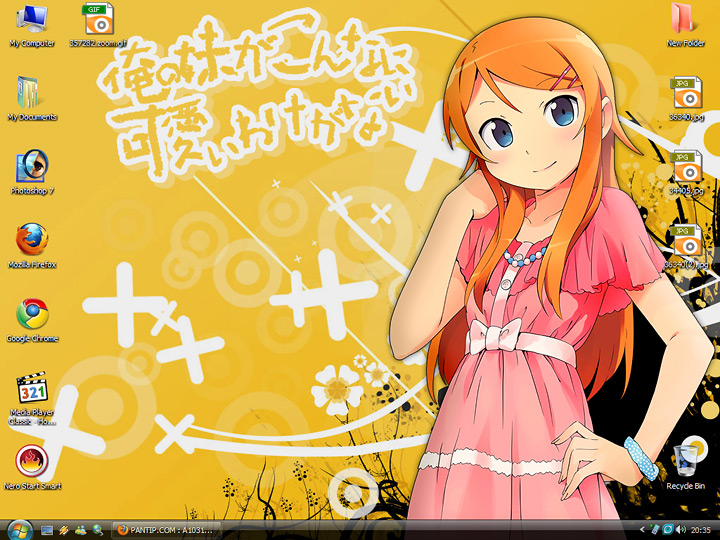The image size is (720, 540).
Task: Click the 'My Computer' icon label
Action: coord(32,44)
